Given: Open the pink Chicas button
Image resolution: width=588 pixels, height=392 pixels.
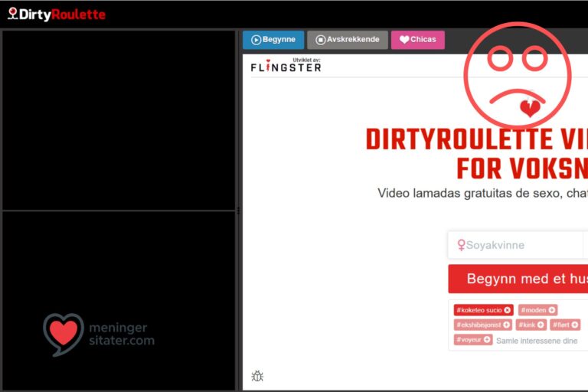Looking at the screenshot, I should (418, 40).
